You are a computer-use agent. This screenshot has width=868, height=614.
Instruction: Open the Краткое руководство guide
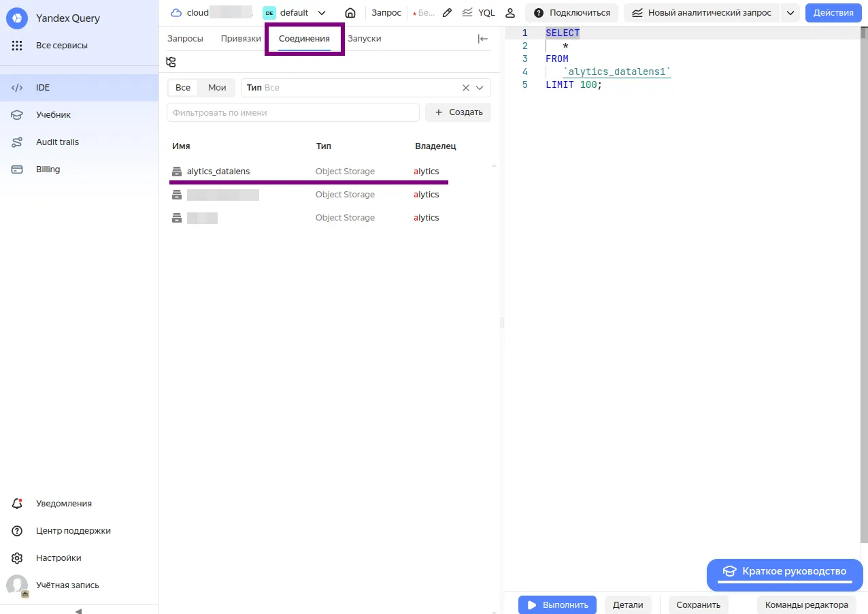pyautogui.click(x=784, y=575)
